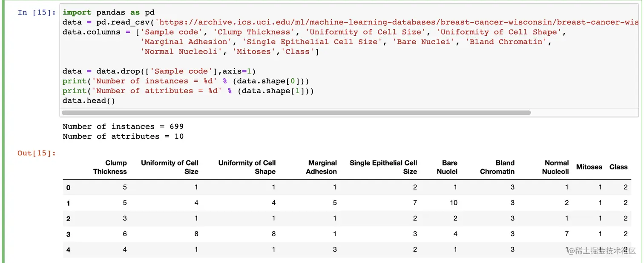This screenshot has height=263, width=644.
Task: Select the Clump Thickness column header
Action: pos(110,167)
